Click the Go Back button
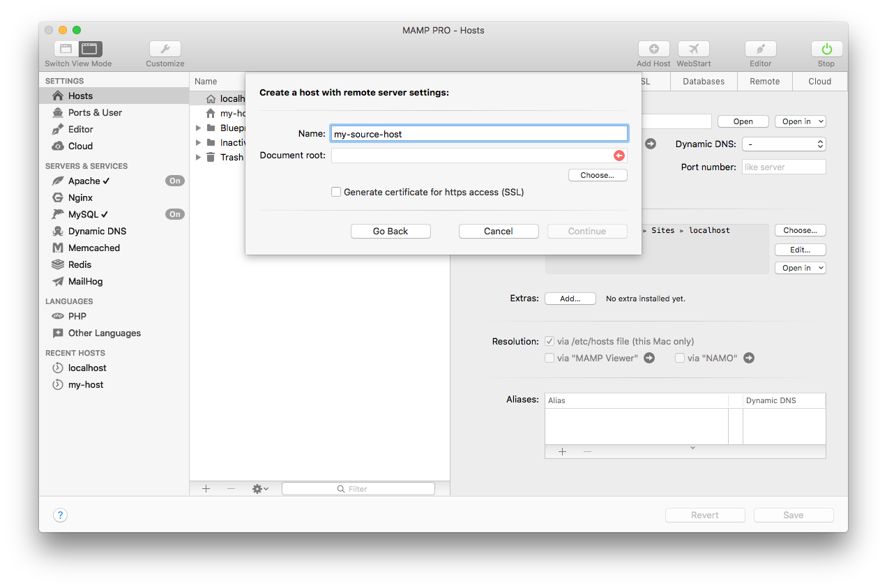The image size is (887, 588). pos(391,231)
